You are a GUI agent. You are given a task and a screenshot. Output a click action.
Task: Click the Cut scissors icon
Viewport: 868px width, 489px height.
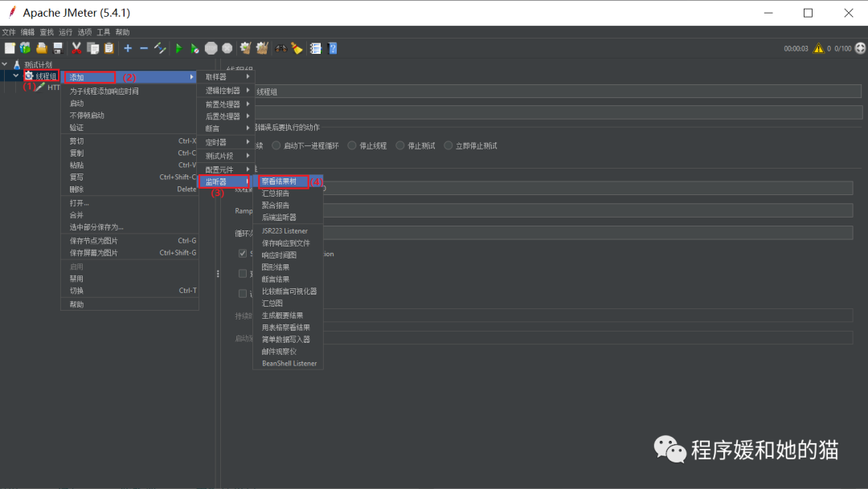tap(76, 49)
